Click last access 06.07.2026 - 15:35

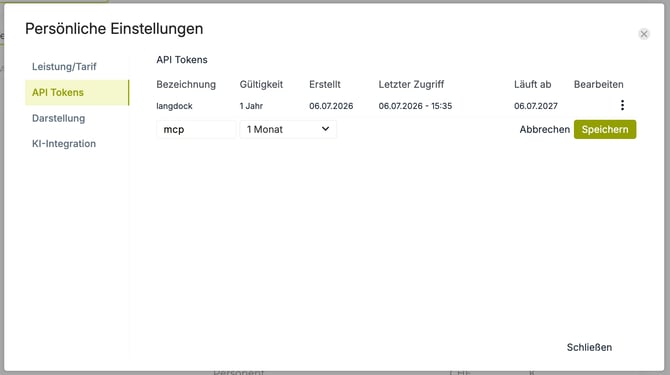(415, 106)
